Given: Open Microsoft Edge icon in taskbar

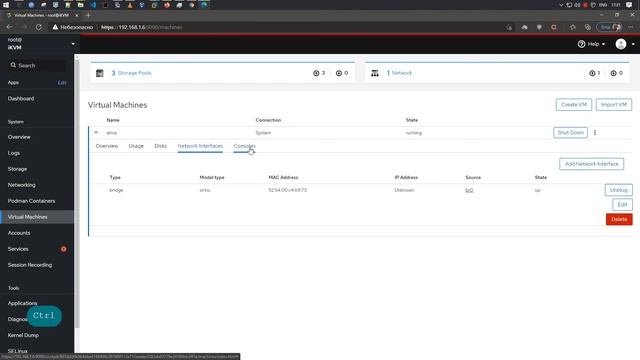Looking at the screenshot, I should point(204,5).
